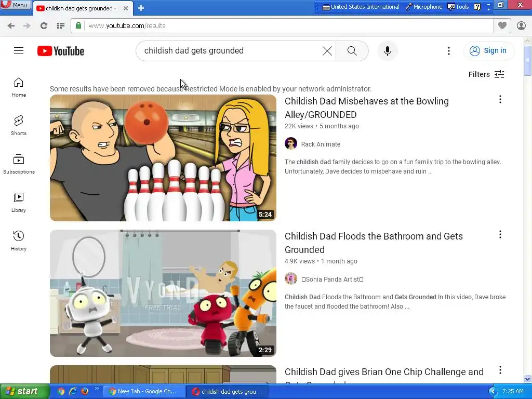Expand quick launch overflow chevron
This screenshot has width=532, height=399.
pos(97,389)
